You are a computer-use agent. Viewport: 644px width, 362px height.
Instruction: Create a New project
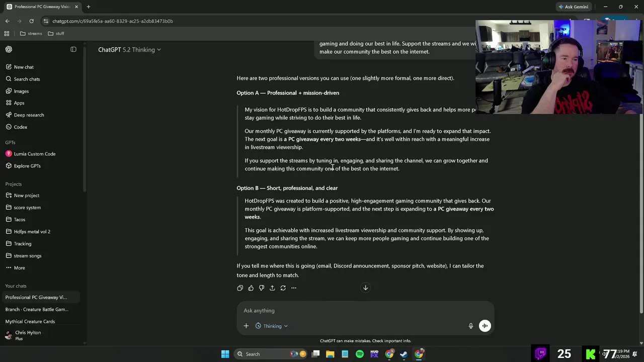click(23, 196)
